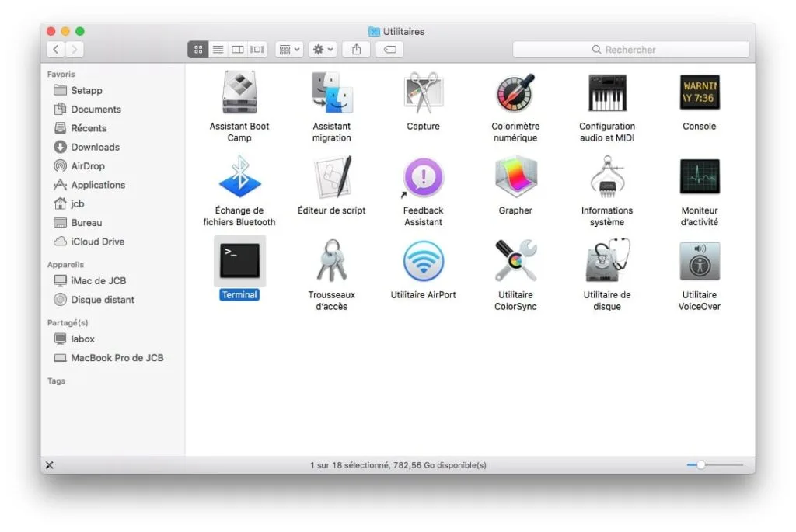Screen dimensions: 796x532
Task: Select the Capture scissors icon
Action: tap(423, 92)
